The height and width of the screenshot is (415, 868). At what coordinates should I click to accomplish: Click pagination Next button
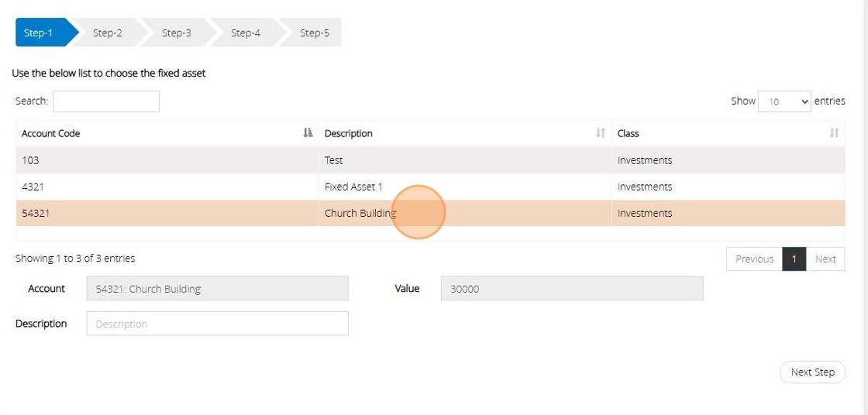825,259
